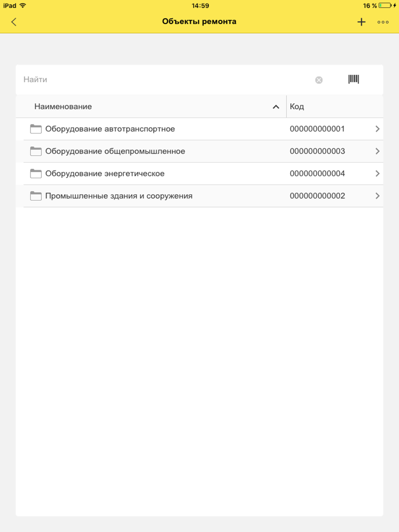This screenshot has width=399, height=532.
Task: Expand the Оборудование энергетическое row chevron
Action: pyautogui.click(x=377, y=173)
